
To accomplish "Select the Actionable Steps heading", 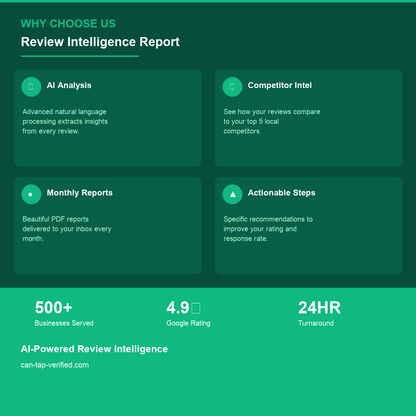I will 281,193.
